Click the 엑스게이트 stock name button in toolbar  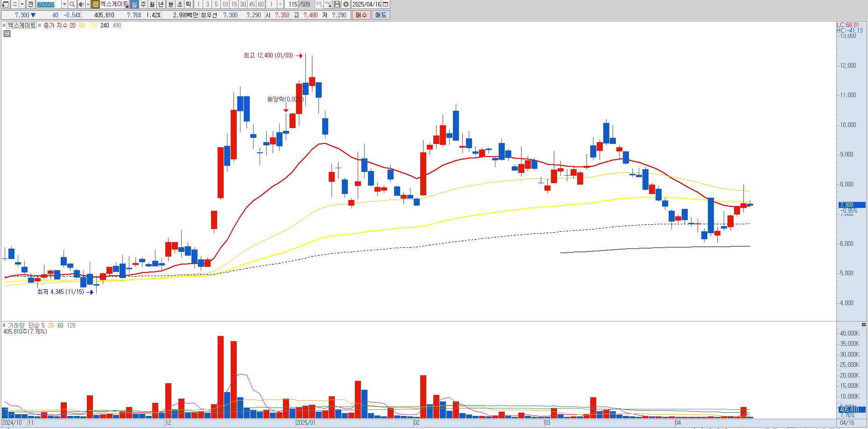coord(114,4)
